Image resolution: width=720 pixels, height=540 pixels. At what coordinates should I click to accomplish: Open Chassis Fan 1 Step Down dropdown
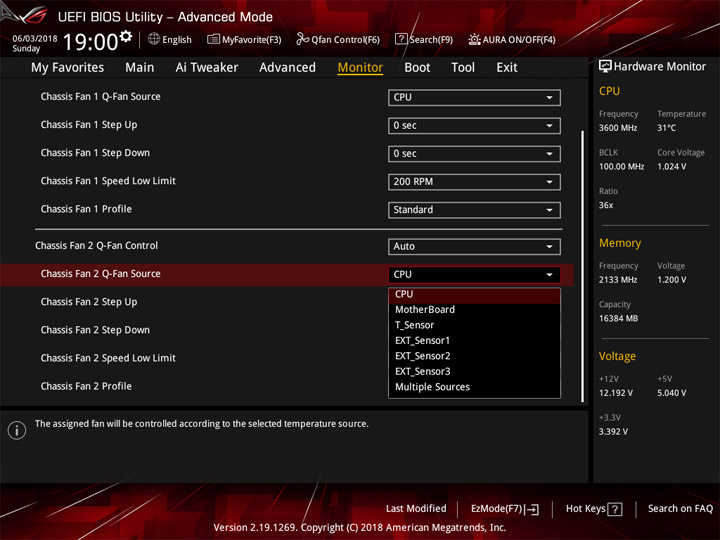[x=474, y=153]
